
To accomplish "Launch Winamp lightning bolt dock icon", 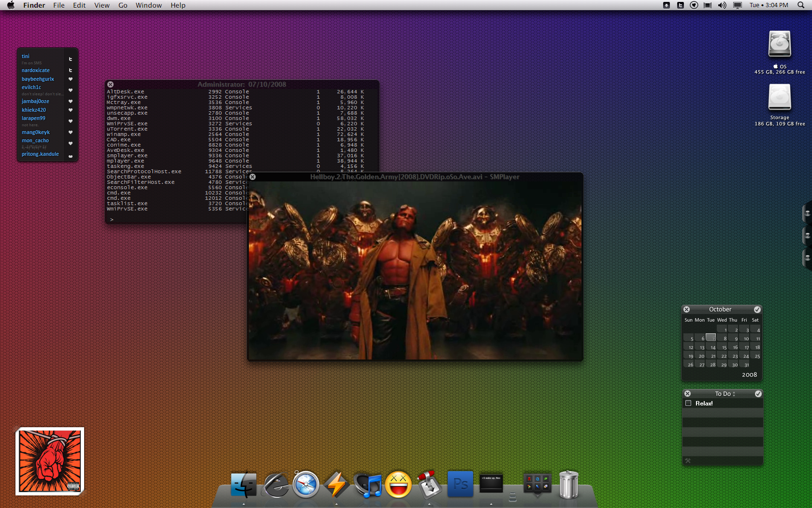I will tap(336, 485).
